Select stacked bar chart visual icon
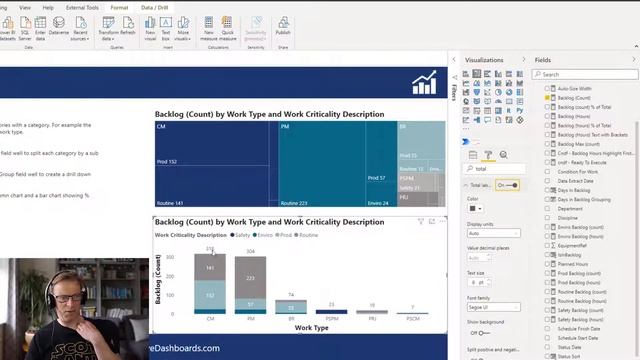 tap(466, 74)
